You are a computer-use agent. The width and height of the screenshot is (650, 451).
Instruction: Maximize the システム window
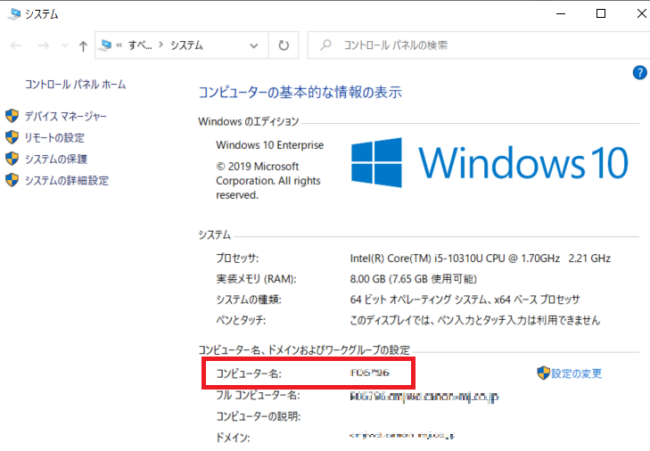(601, 14)
